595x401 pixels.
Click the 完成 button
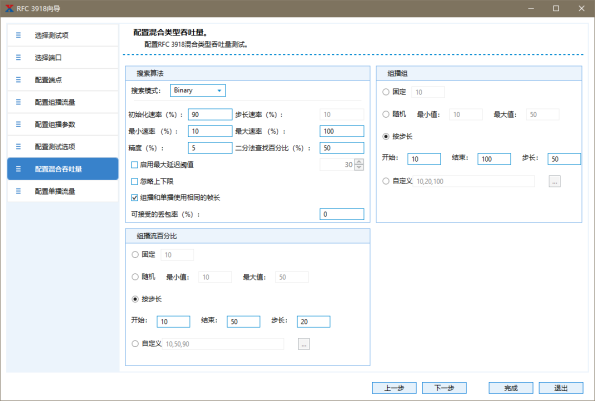pyautogui.click(x=511, y=388)
